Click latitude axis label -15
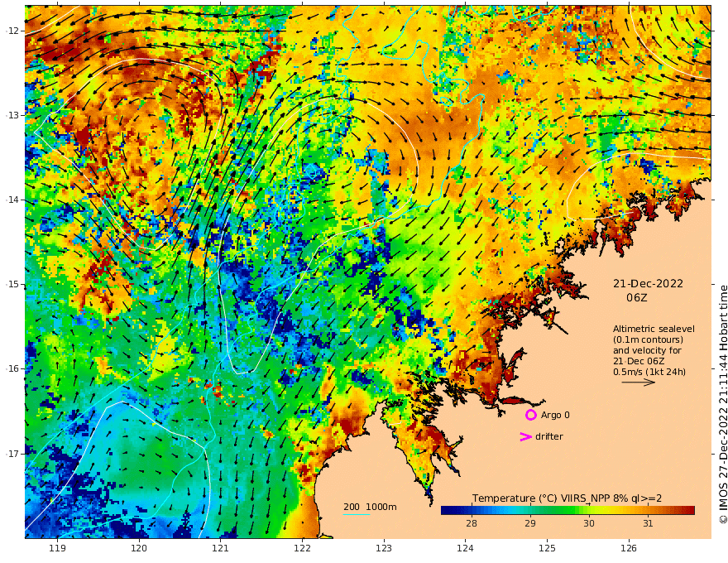The image size is (728, 563). coord(12,284)
